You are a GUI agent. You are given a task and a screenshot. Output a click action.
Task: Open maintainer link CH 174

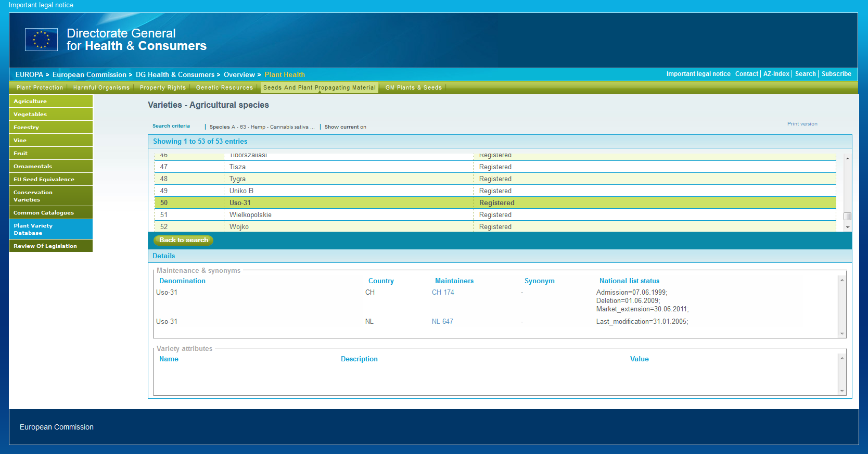[443, 293]
